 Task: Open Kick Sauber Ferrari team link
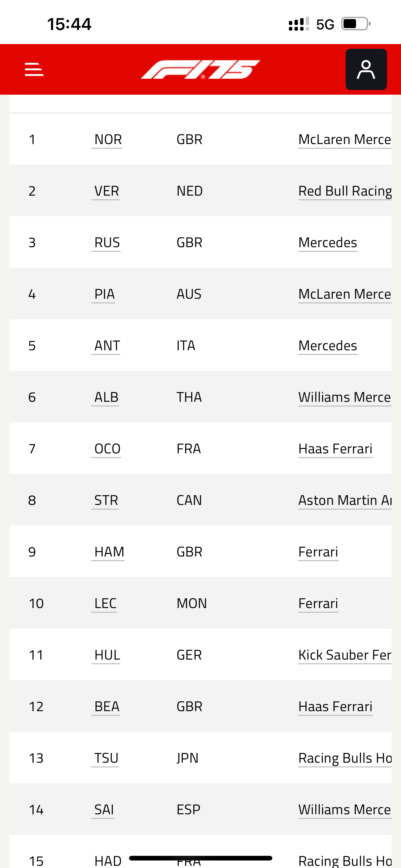coord(345,655)
